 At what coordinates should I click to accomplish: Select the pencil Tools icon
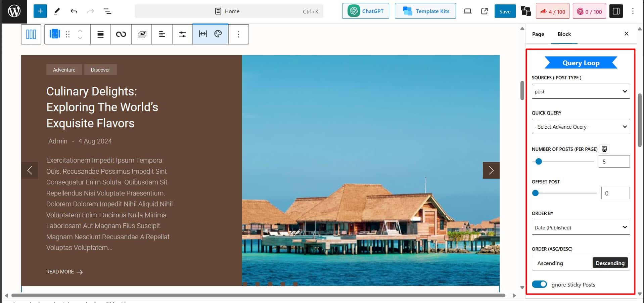[57, 11]
